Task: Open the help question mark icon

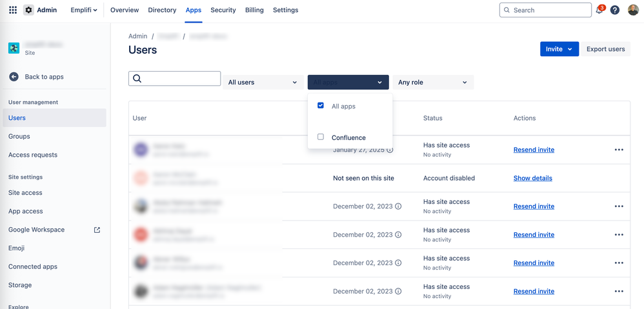Action: [x=614, y=10]
